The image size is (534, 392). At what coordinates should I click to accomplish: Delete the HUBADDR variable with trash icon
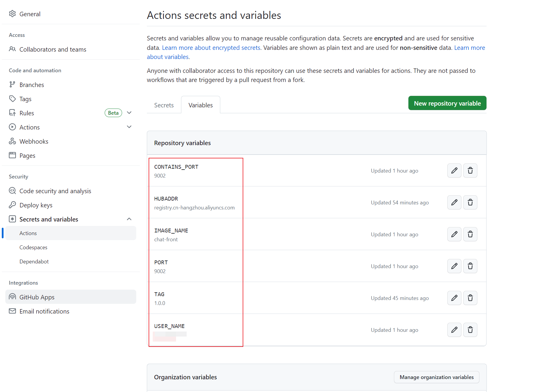(x=470, y=202)
